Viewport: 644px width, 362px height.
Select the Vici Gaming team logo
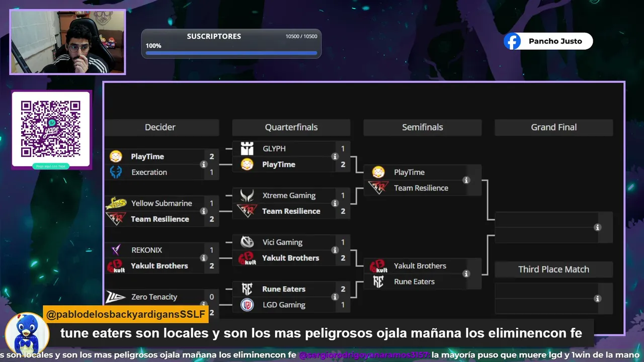point(247,242)
